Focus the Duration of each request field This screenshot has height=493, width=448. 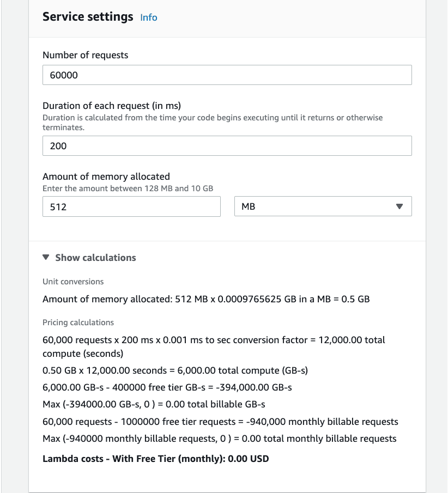[227, 145]
